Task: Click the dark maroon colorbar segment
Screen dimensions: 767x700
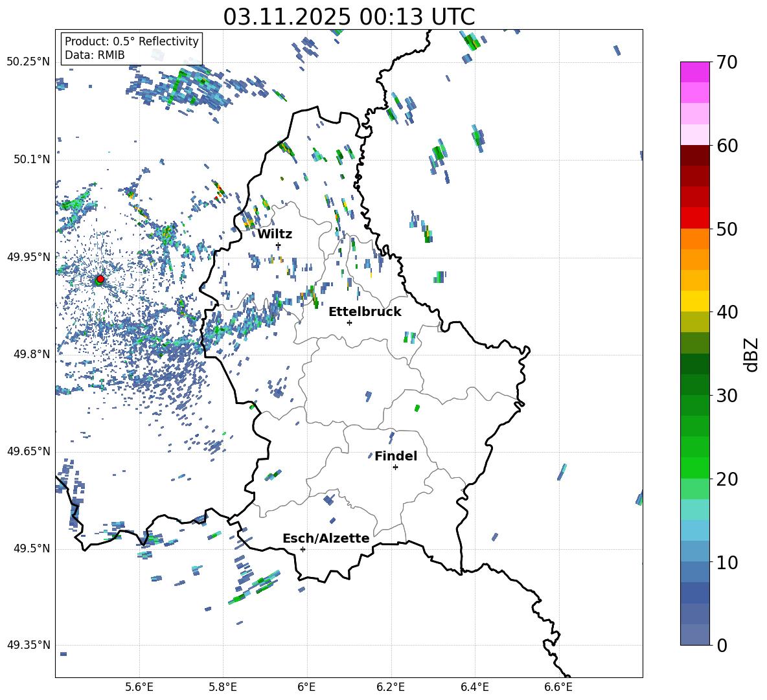Action: tap(695, 155)
